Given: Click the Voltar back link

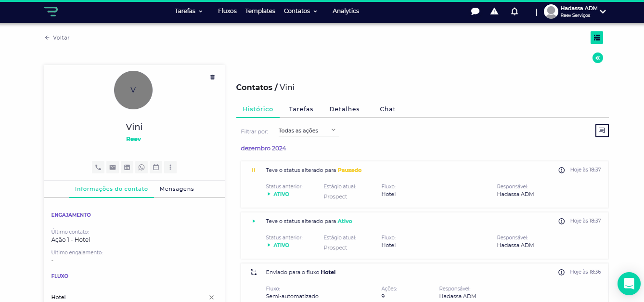Looking at the screenshot, I should point(57,38).
